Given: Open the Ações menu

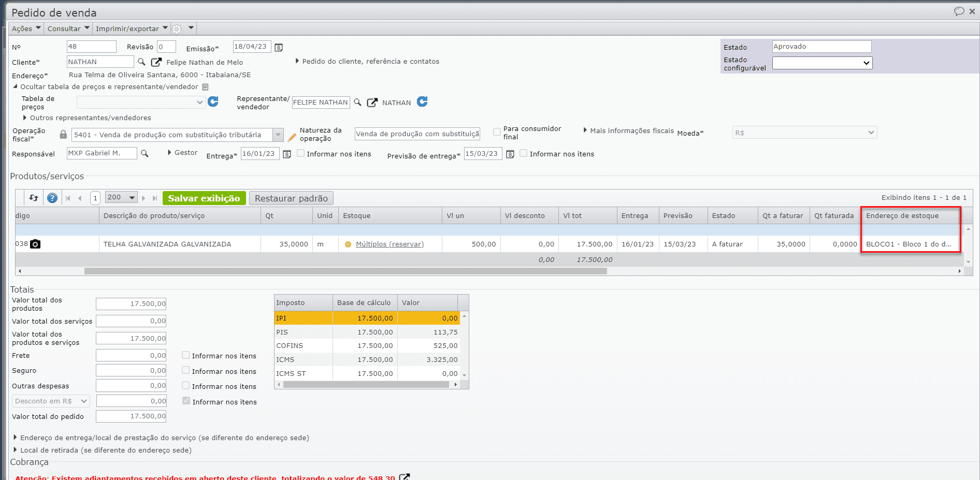Looking at the screenshot, I should coord(26,28).
